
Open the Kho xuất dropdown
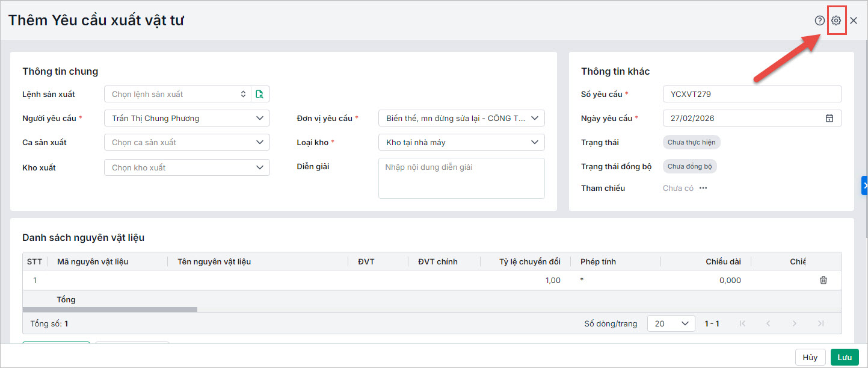pos(259,167)
